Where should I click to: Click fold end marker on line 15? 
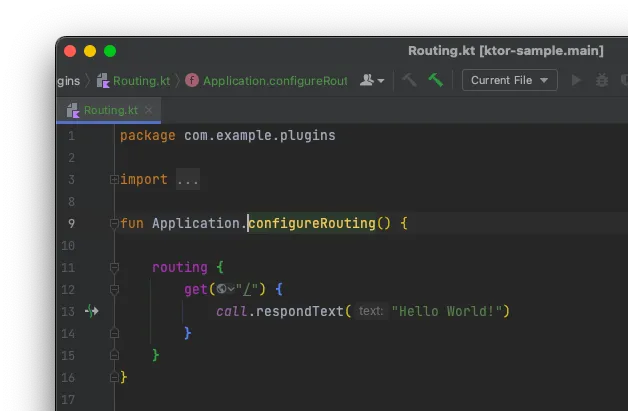114,355
